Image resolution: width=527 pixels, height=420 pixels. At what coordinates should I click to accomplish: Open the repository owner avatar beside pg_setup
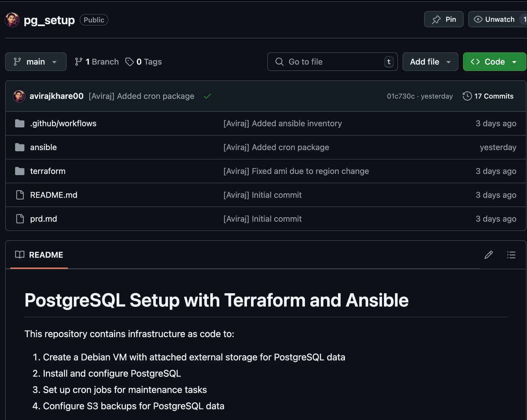12,20
